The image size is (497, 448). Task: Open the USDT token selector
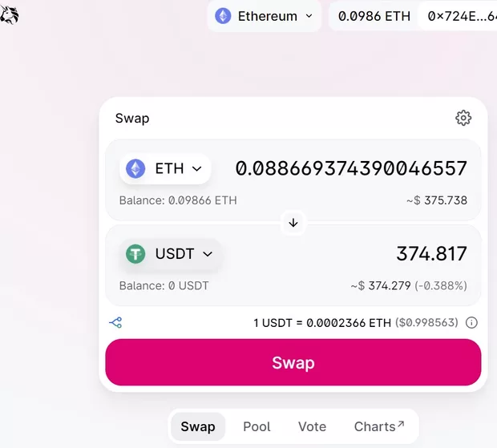pyautogui.click(x=172, y=254)
